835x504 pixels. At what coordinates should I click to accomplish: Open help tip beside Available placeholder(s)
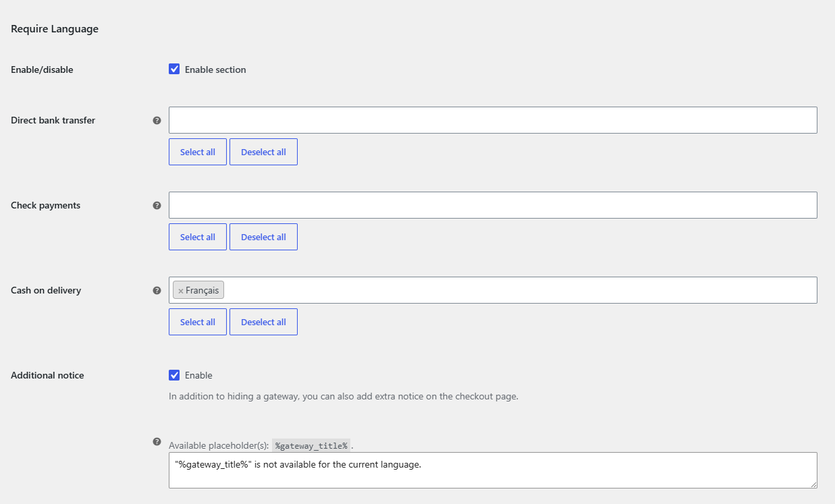tap(157, 442)
